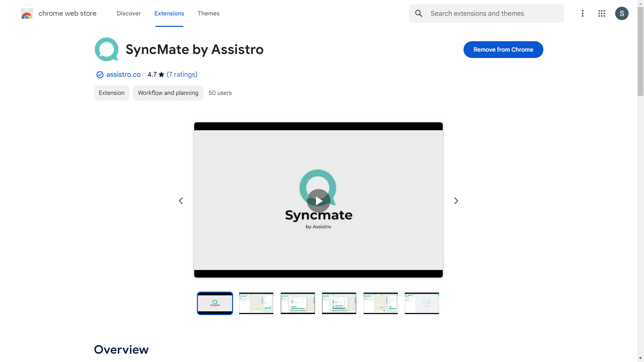Screen dimensions: 644x362
Task: Click the search magnifier icon
Action: click(419, 13)
